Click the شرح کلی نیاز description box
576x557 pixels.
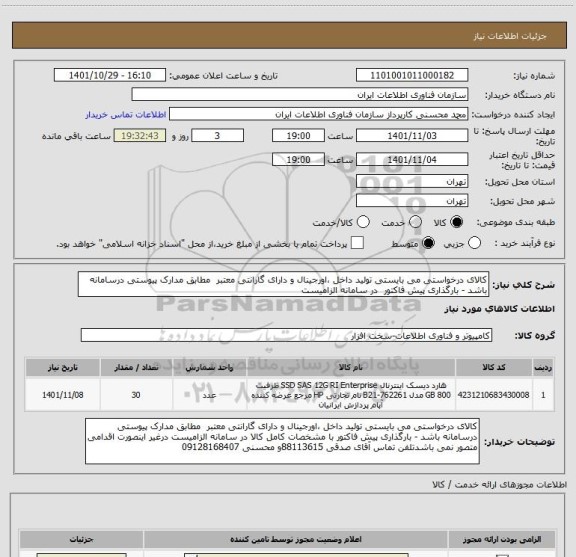[x=283, y=285]
